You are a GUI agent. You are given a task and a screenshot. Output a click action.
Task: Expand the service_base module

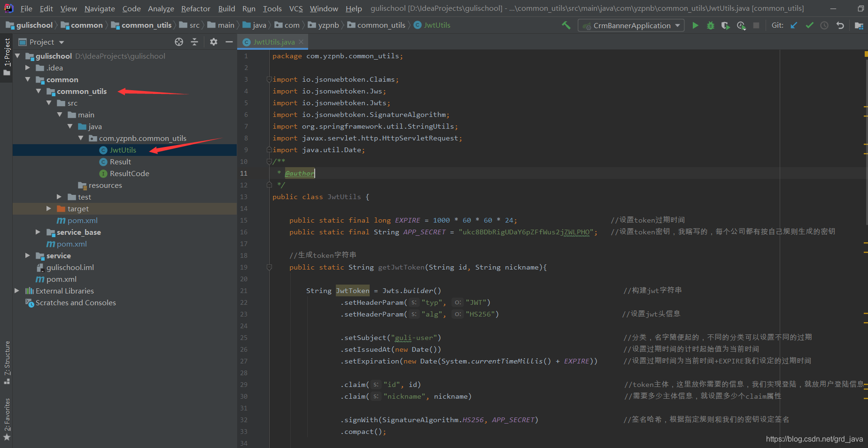pyautogui.click(x=39, y=232)
